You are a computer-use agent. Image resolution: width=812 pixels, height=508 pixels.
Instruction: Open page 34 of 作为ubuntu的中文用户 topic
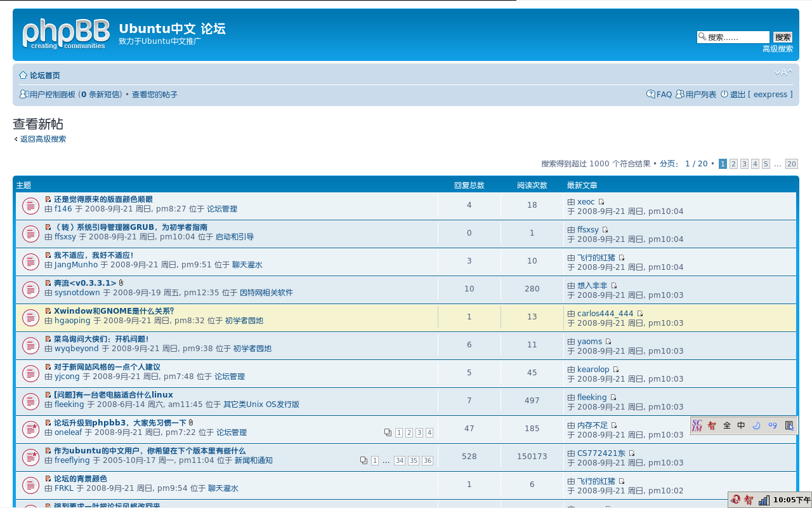click(x=400, y=461)
